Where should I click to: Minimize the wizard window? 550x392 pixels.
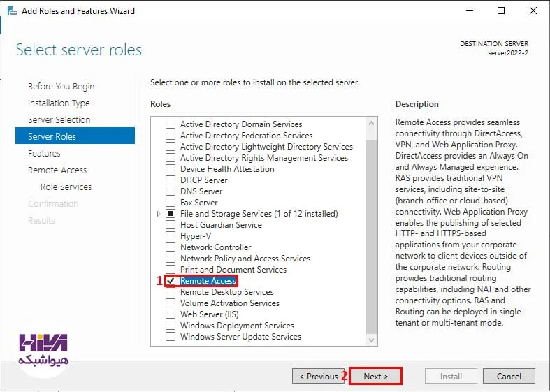pos(470,11)
